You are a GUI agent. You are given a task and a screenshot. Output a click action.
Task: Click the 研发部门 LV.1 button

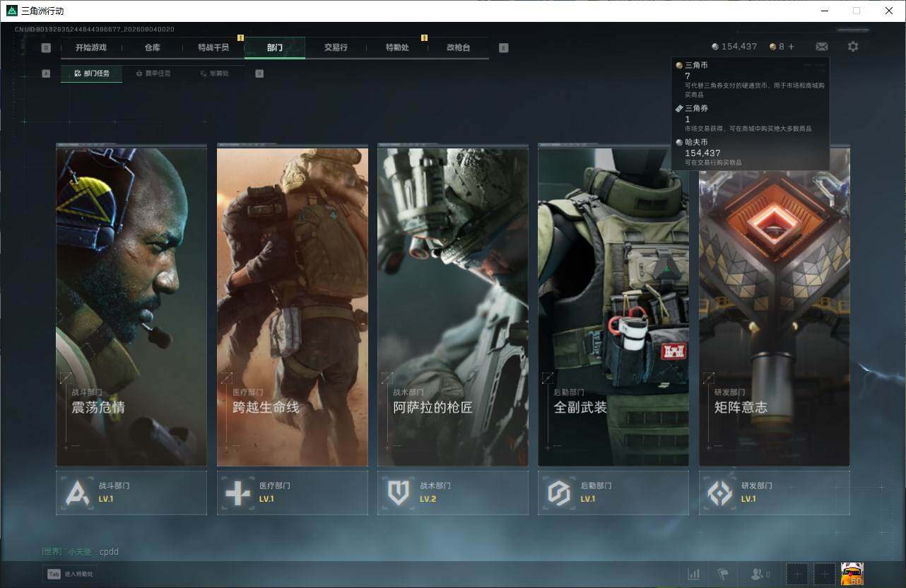[775, 493]
